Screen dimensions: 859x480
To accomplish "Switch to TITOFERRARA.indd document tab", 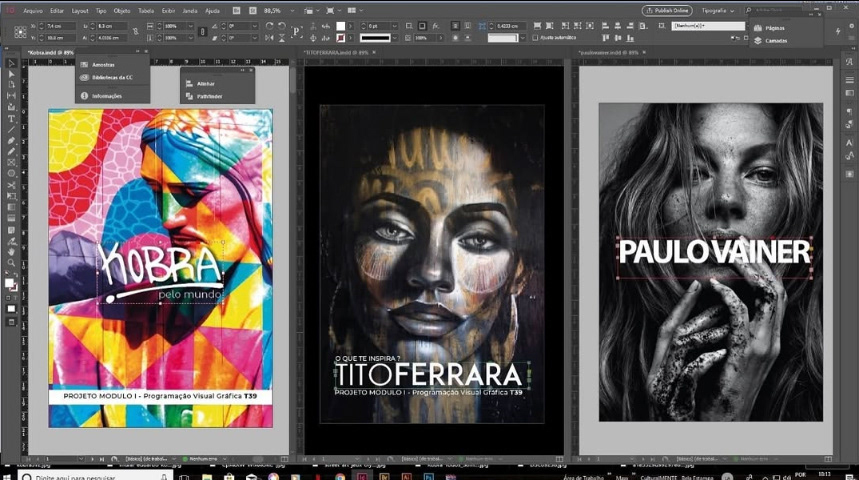I will click(336, 53).
